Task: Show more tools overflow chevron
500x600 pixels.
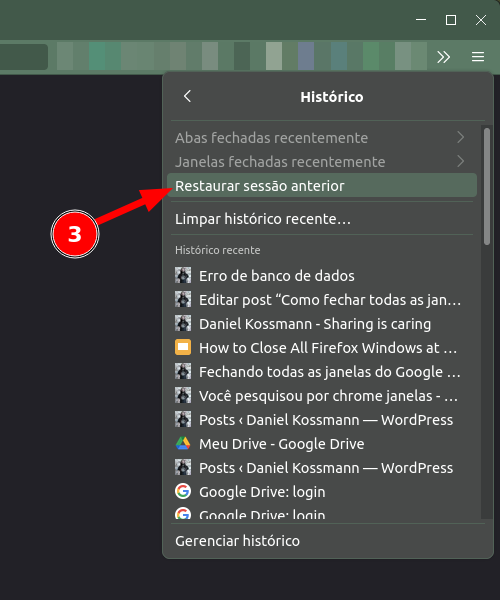Action: pos(443,57)
